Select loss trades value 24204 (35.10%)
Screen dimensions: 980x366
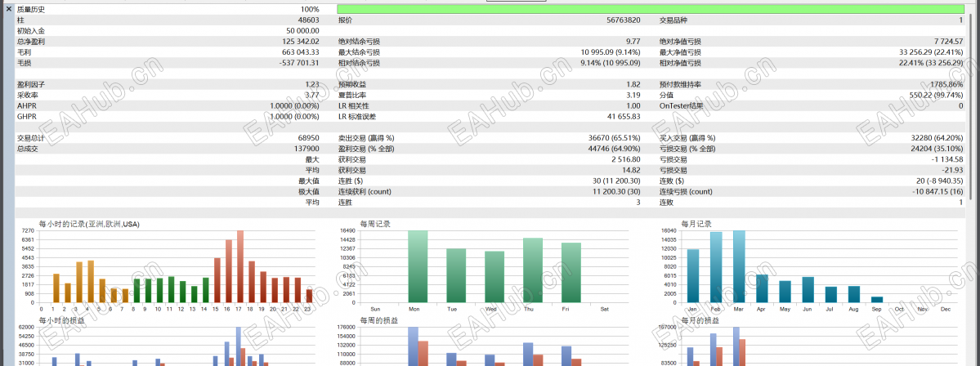tap(937, 149)
